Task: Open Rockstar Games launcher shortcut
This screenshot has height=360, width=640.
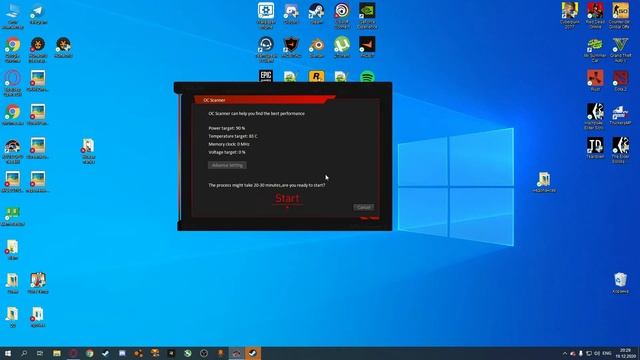Action: (x=317, y=76)
